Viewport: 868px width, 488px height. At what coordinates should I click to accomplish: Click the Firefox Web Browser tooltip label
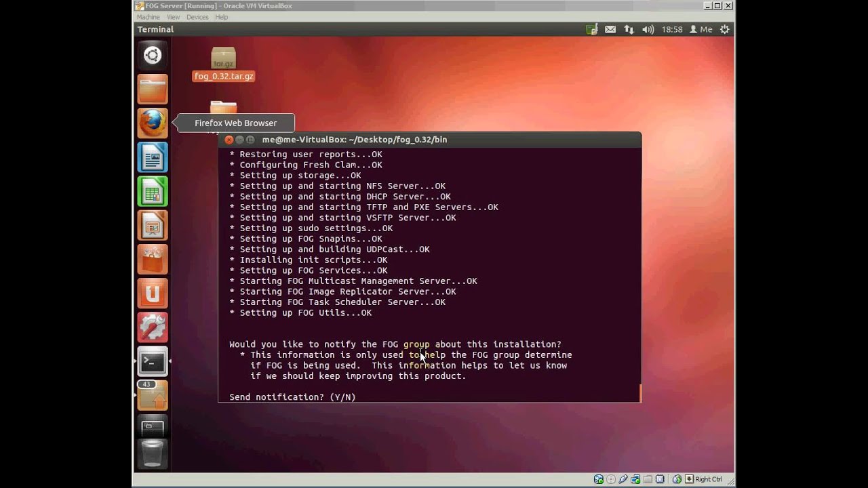pyautogui.click(x=236, y=123)
